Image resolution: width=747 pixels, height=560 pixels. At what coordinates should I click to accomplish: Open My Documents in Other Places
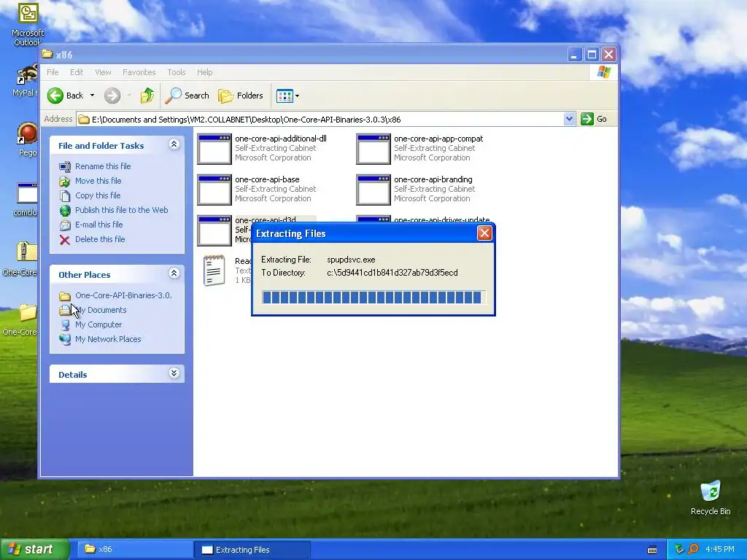[x=101, y=311]
